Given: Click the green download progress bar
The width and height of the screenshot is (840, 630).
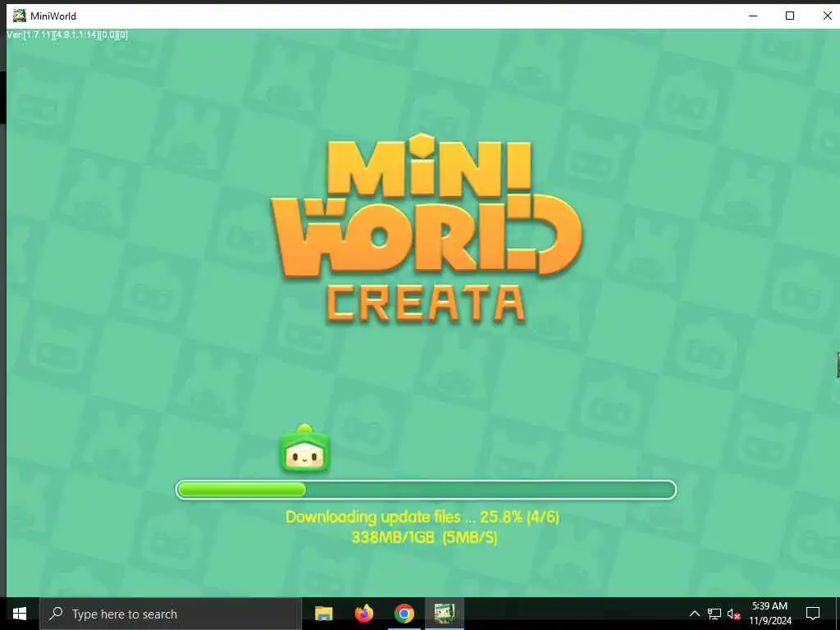Looking at the screenshot, I should (x=427, y=490).
